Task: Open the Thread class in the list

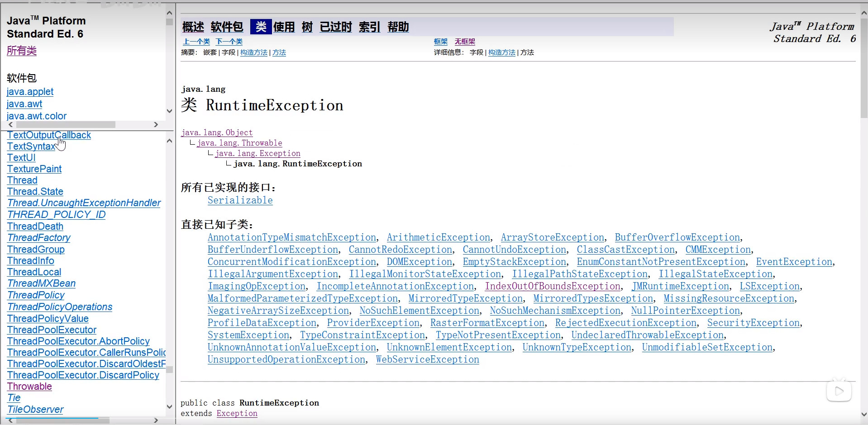Action: point(22,180)
